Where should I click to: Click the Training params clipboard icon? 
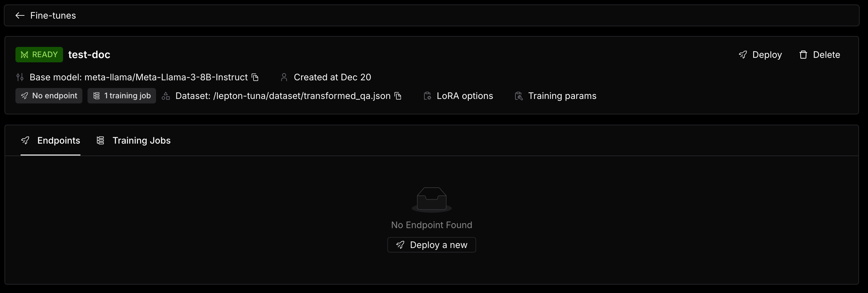point(519,96)
